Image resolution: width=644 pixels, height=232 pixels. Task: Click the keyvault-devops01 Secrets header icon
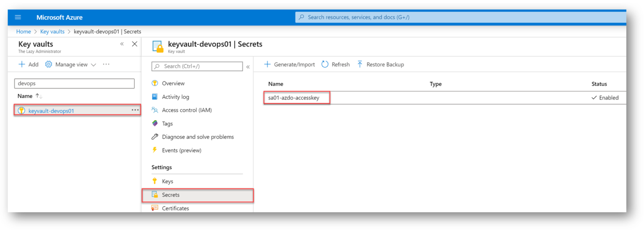pos(158,46)
